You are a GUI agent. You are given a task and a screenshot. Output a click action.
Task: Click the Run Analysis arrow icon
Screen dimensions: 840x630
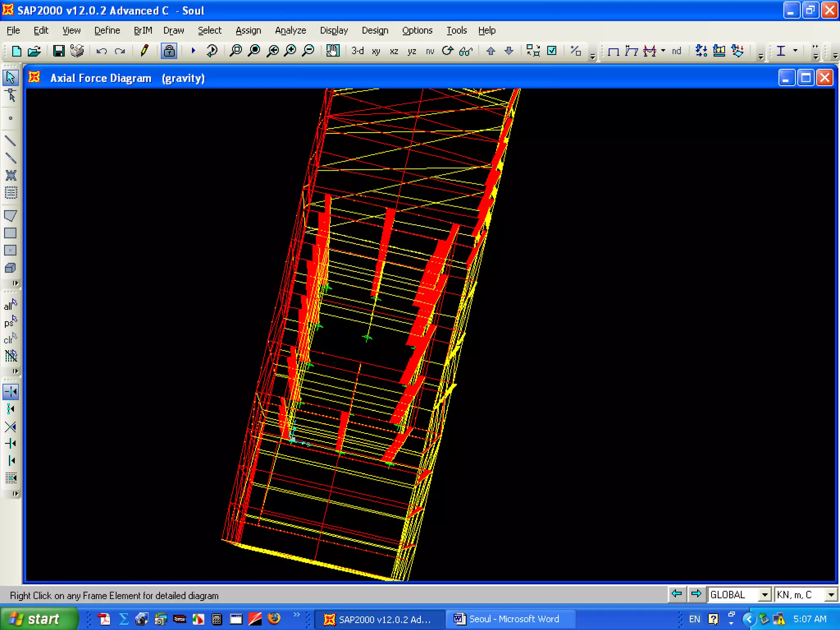[x=193, y=51]
